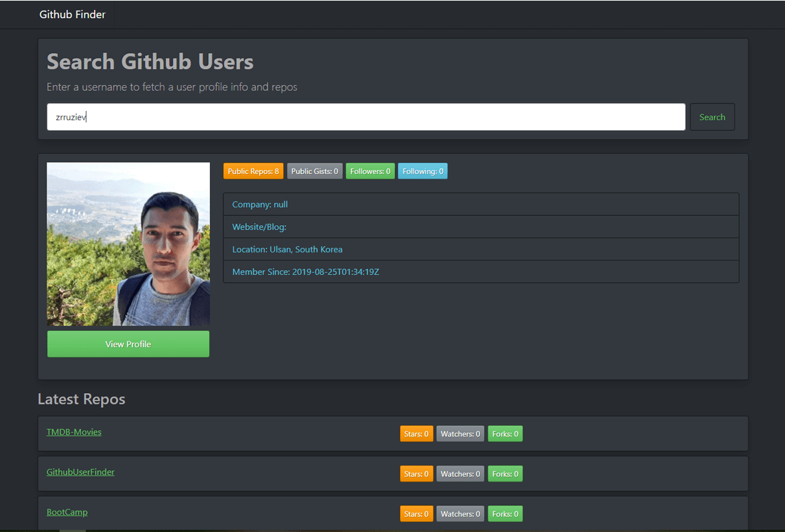
Task: Click Stars: 0 badge for TMDB-Movies
Action: 417,434
